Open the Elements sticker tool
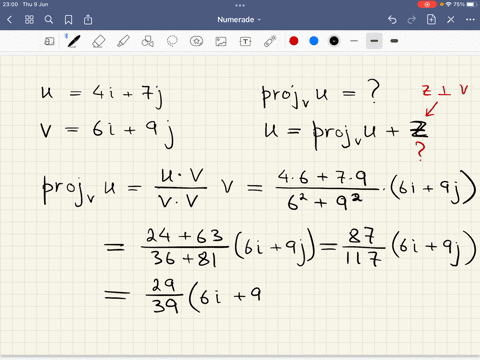This screenshot has height=360, width=480. [196, 41]
